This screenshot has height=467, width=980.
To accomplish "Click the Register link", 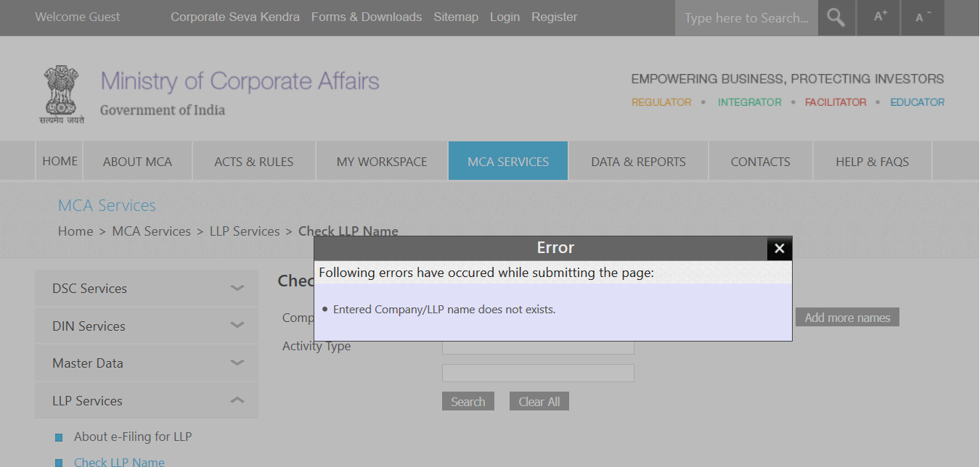I will pyautogui.click(x=555, y=17).
